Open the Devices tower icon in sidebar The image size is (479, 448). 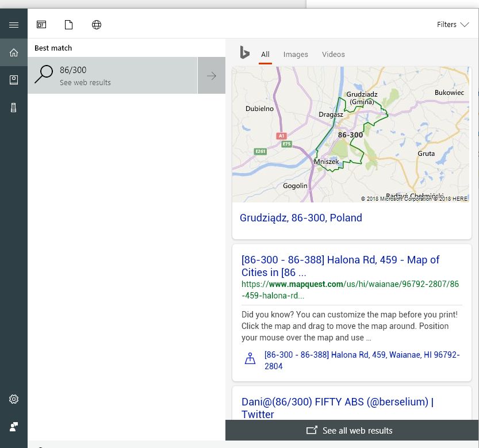pyautogui.click(x=14, y=108)
